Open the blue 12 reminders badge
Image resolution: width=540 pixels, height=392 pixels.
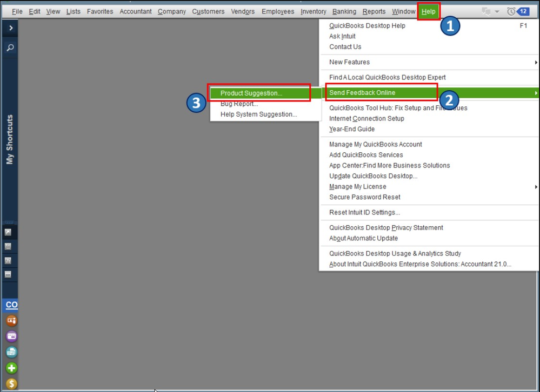tap(523, 11)
